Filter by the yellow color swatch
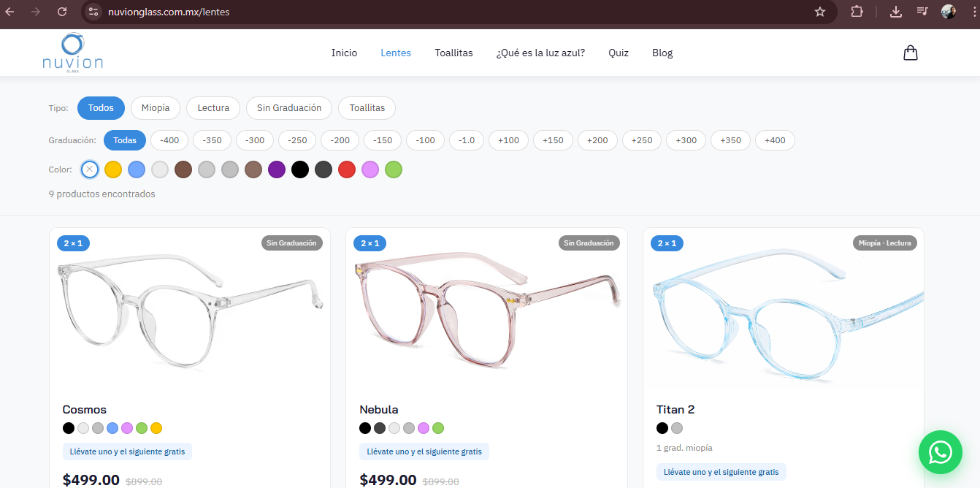 coord(112,169)
